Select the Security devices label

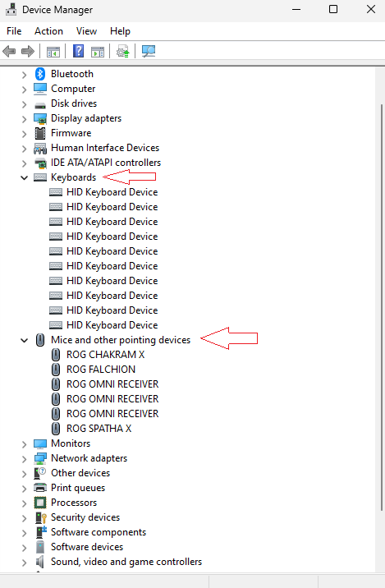click(x=85, y=517)
